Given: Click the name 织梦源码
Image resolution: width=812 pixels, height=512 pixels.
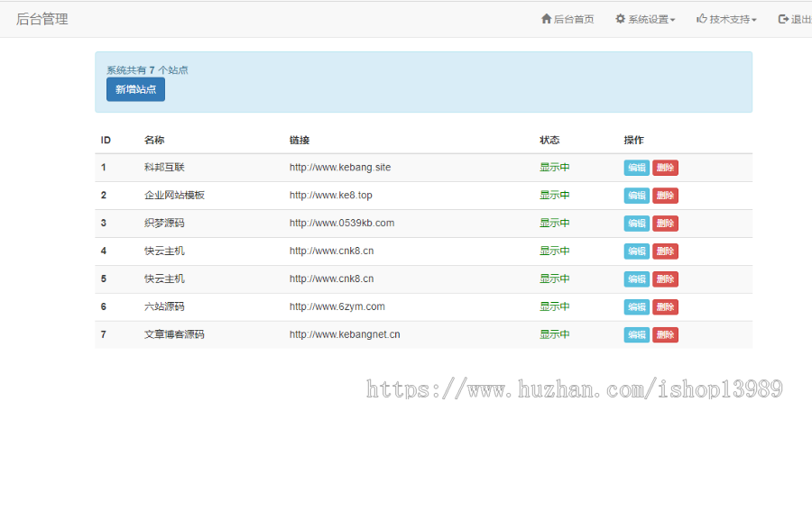Looking at the screenshot, I should [164, 224].
